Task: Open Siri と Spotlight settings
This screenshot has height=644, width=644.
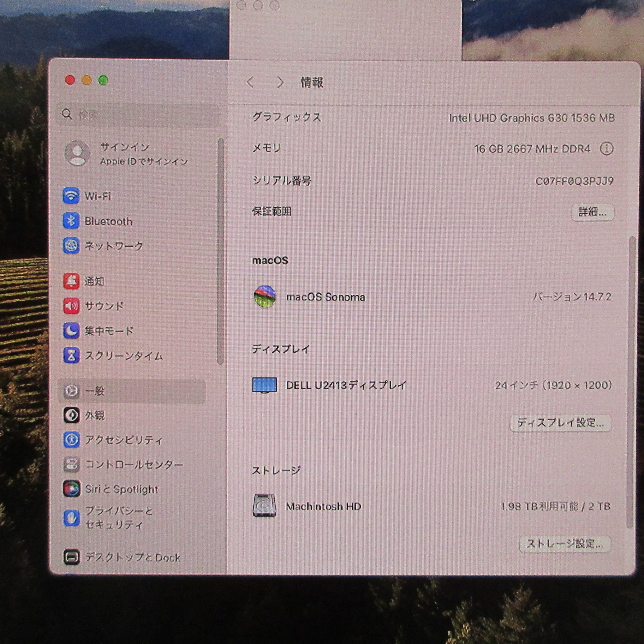Action: 121,489
